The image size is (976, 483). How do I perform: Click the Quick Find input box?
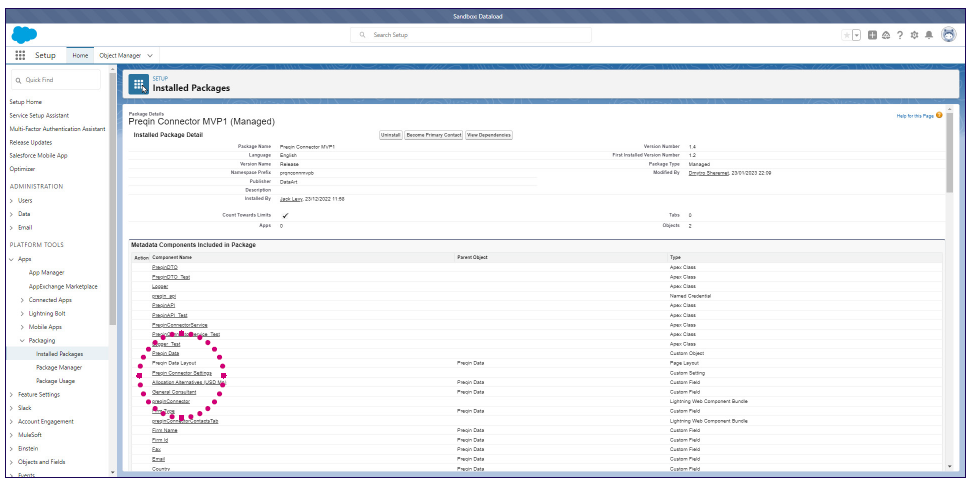click(56, 80)
